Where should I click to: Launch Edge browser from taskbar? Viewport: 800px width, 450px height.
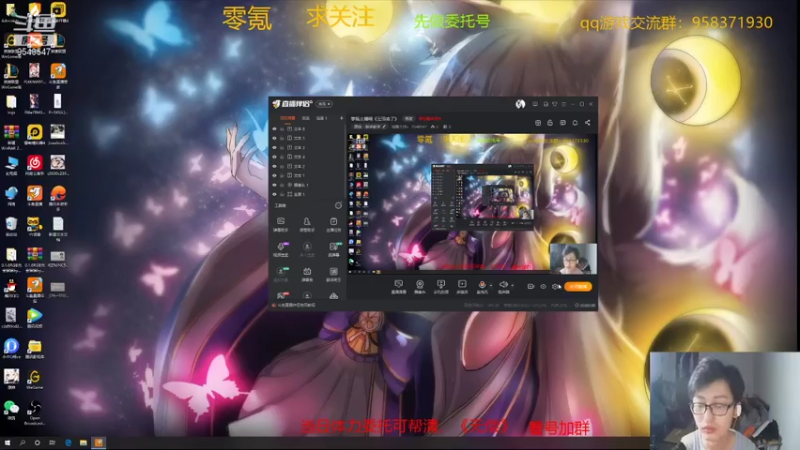tap(68, 443)
